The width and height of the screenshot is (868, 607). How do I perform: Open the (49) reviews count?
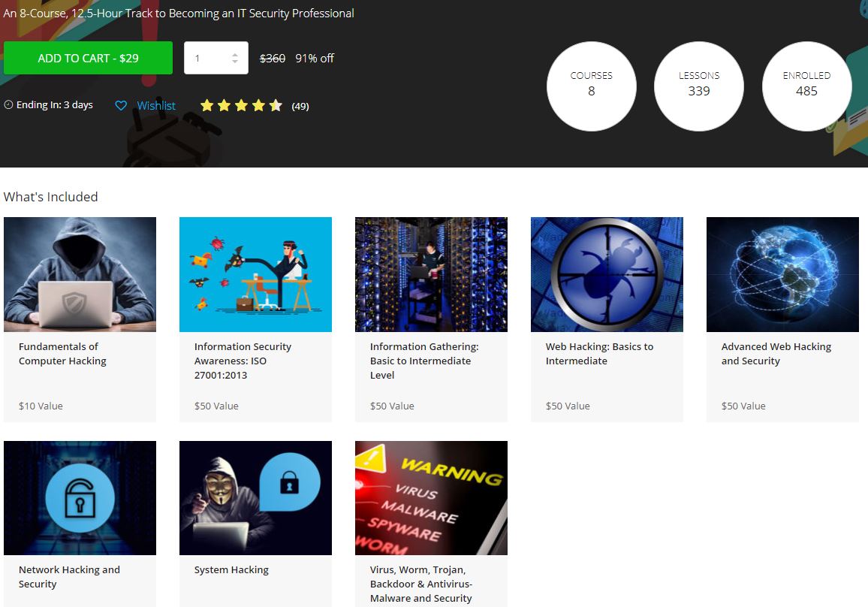pos(300,106)
